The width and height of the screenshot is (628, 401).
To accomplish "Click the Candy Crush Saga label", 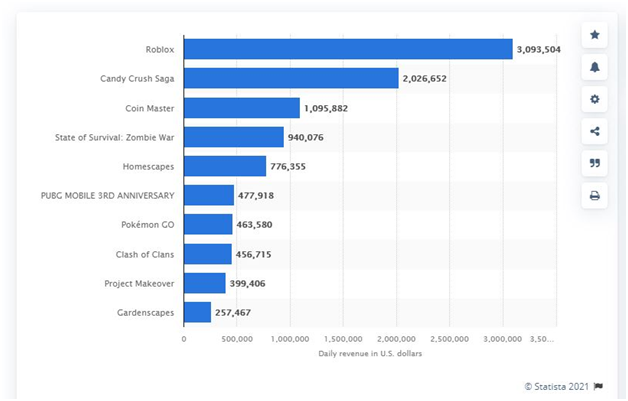I will click(x=137, y=79).
